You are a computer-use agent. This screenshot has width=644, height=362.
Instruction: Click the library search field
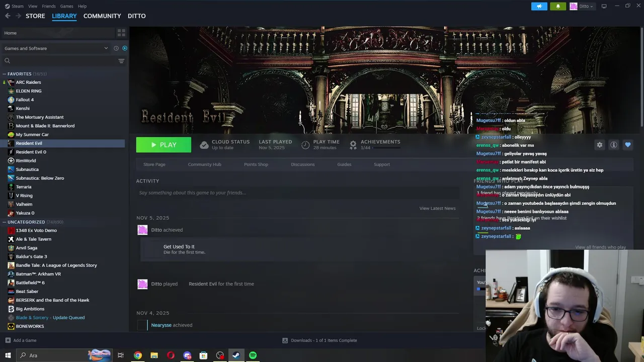pos(59,61)
